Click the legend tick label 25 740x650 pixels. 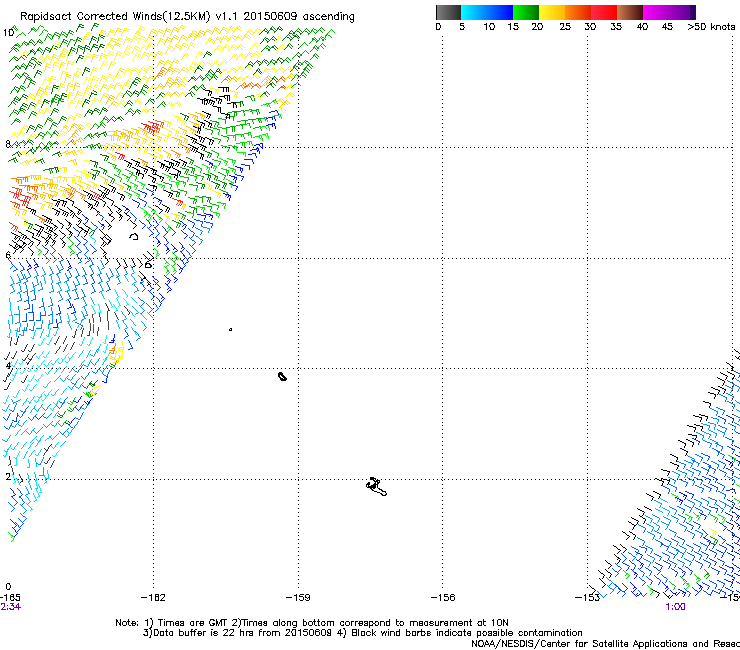click(565, 27)
